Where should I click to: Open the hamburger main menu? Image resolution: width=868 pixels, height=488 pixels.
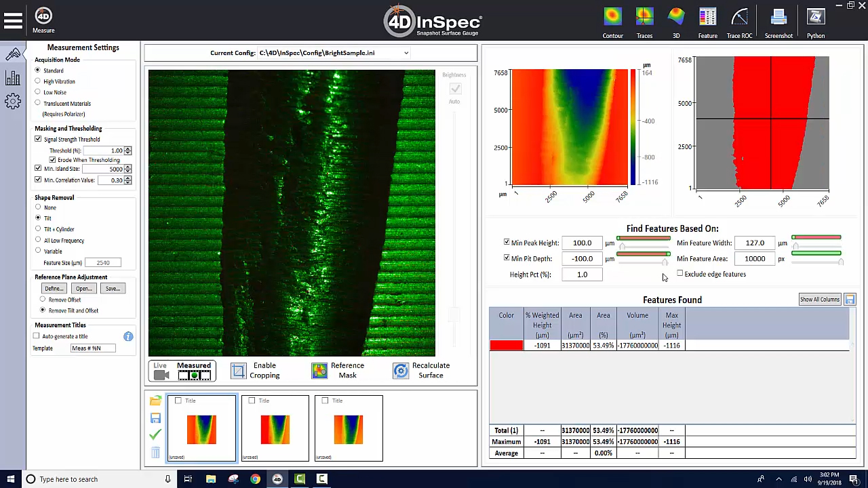[x=13, y=21]
